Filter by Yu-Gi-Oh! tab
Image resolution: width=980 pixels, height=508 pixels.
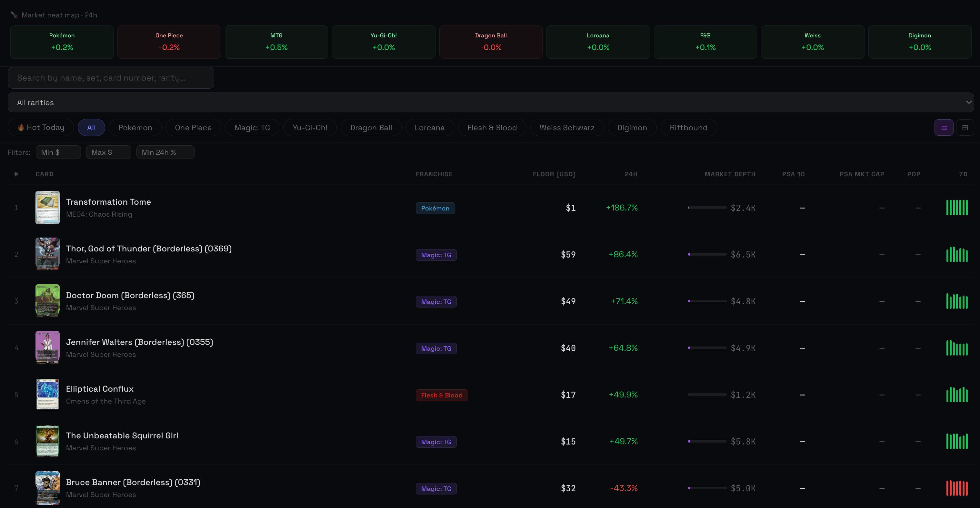click(x=310, y=127)
